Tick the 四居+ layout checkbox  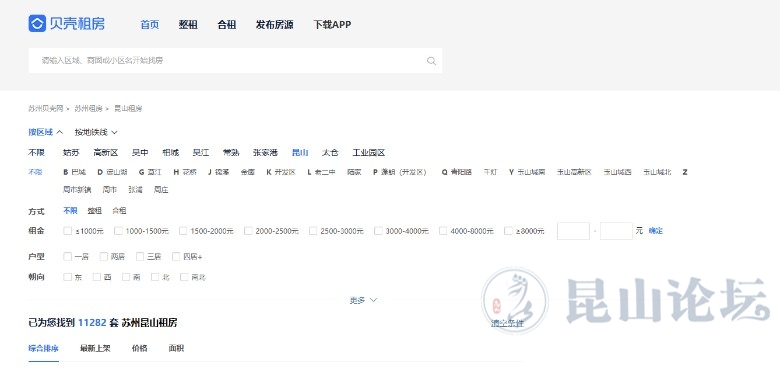[176, 257]
